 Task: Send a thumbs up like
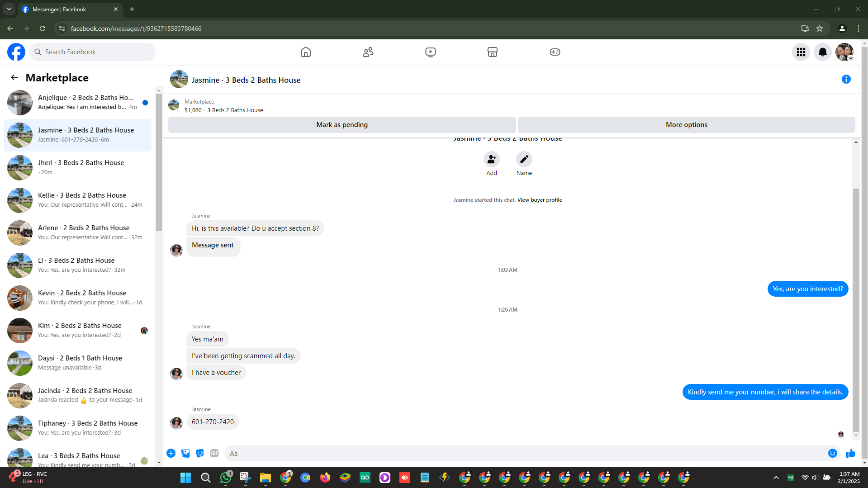(x=851, y=453)
